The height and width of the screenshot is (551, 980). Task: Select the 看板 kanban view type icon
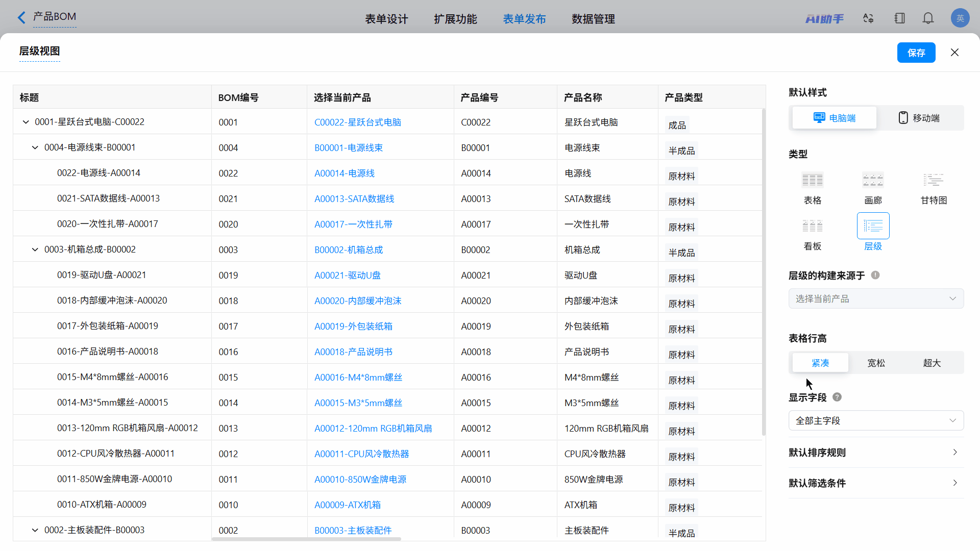tap(812, 227)
